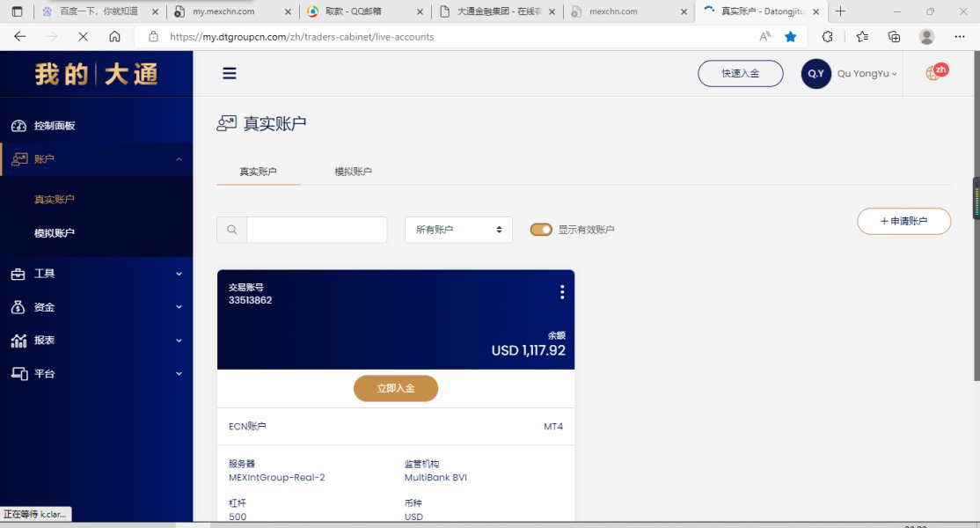
Task: Click the USD 1,117.92 balance
Action: coord(528,350)
